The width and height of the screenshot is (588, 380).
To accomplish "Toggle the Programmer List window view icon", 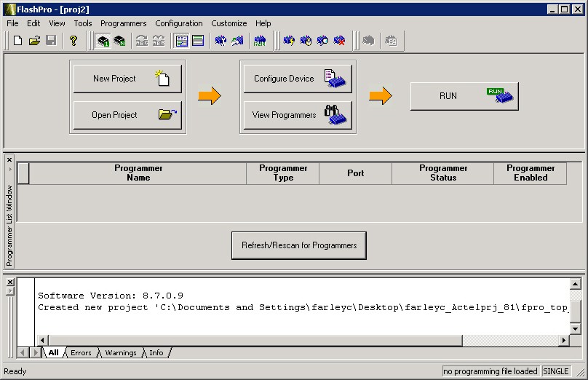I will click(181, 41).
